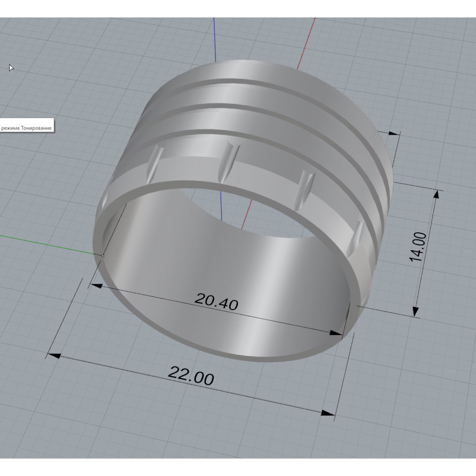Select the top arrowhead of the 14.00 dimension
The image size is (476, 476).
(436, 194)
